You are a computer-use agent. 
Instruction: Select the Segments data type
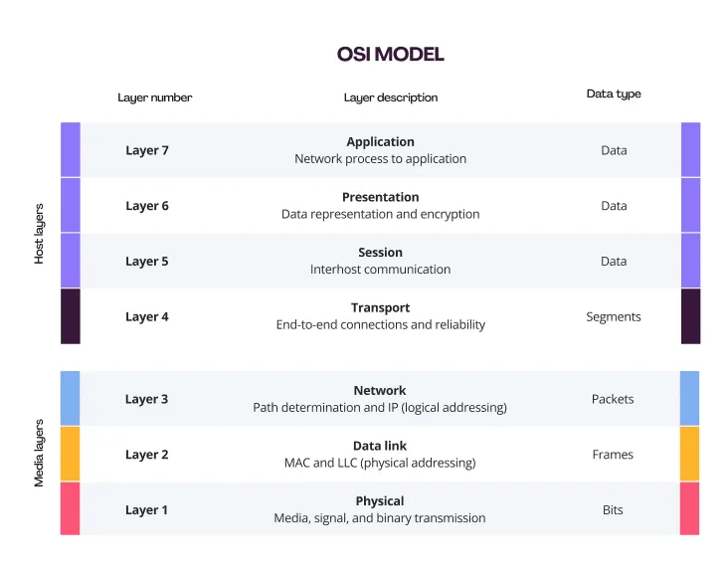[614, 316]
